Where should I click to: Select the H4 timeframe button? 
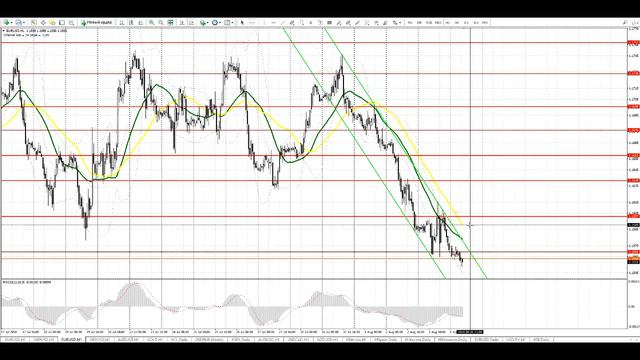[x=457, y=22]
